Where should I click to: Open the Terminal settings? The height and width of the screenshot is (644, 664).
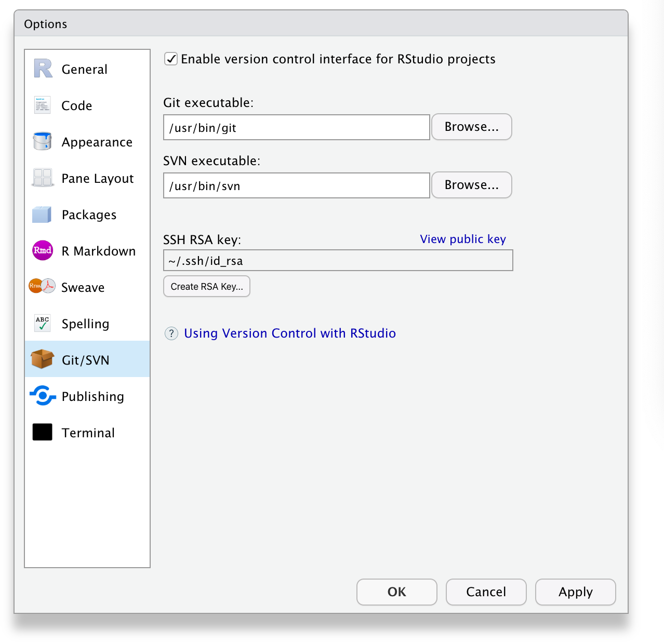(87, 432)
